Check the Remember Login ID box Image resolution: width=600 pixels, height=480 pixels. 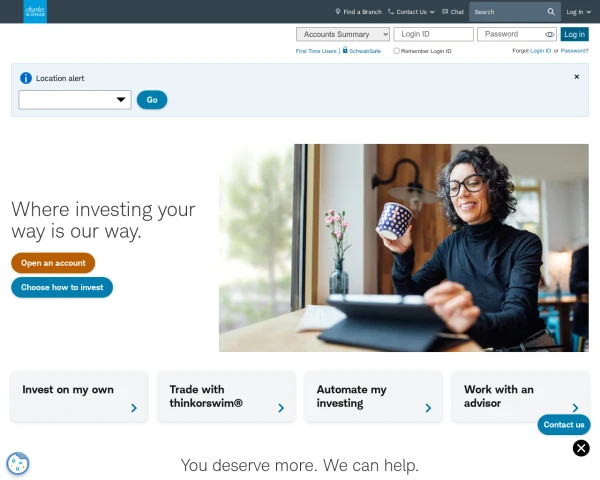click(x=396, y=51)
